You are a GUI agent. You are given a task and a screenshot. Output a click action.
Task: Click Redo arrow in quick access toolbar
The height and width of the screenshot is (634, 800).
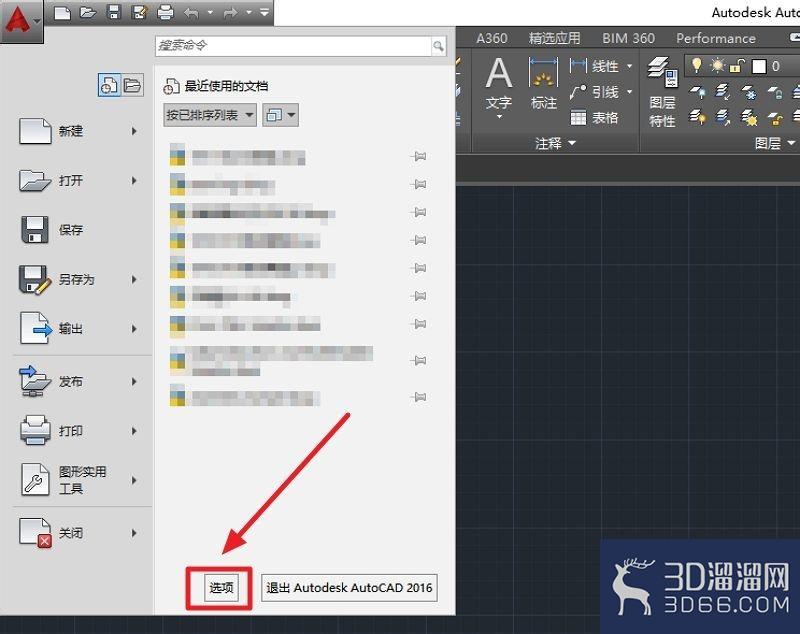pos(231,12)
